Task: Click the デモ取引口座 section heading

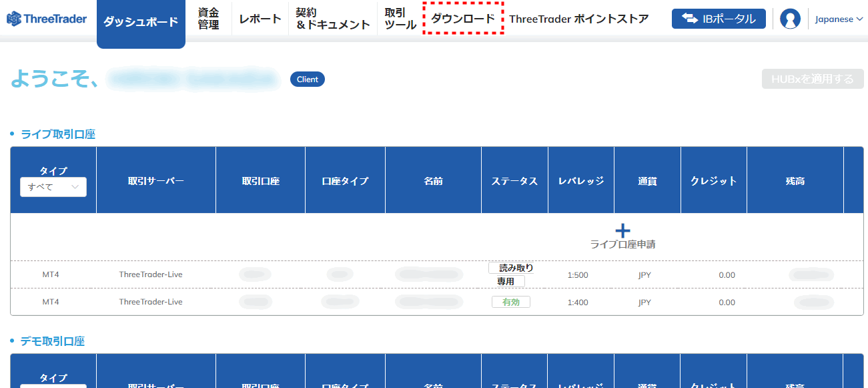Action: click(x=53, y=341)
